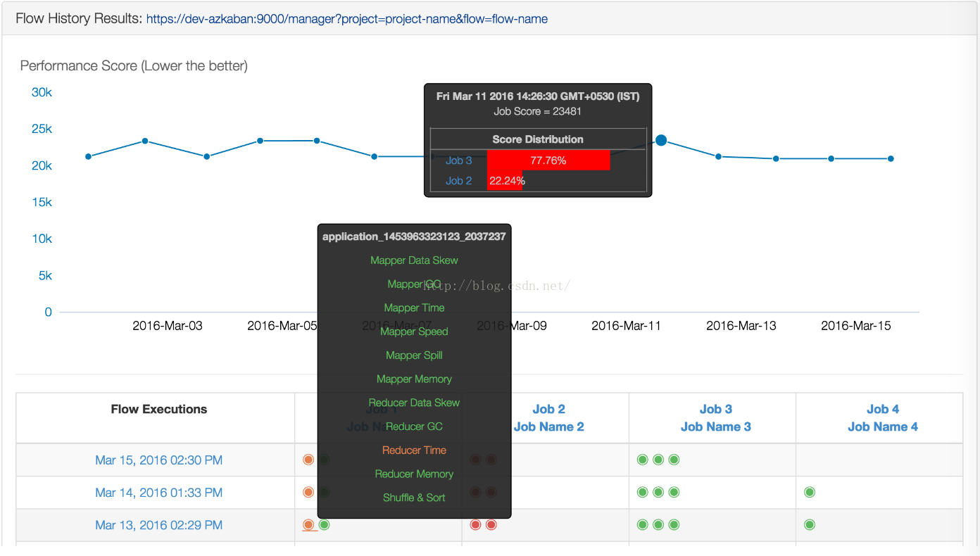Click the Job Score = 23481 text
Image resolution: width=980 pixels, height=556 pixels.
point(538,111)
